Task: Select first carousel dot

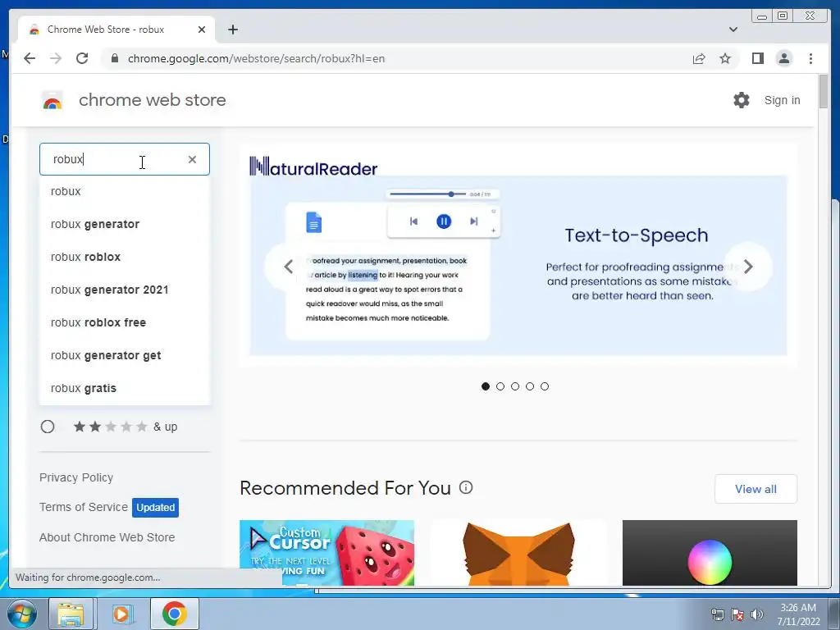Action: [x=486, y=386]
